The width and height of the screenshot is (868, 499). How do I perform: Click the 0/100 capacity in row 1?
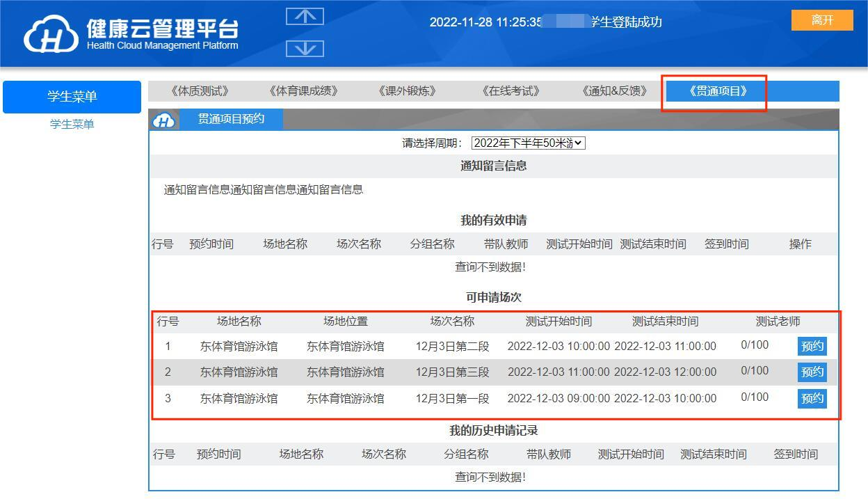[x=755, y=344]
